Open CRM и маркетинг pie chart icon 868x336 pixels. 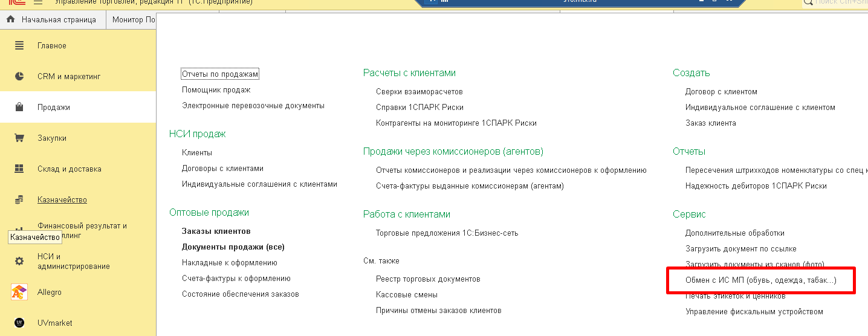(x=19, y=76)
